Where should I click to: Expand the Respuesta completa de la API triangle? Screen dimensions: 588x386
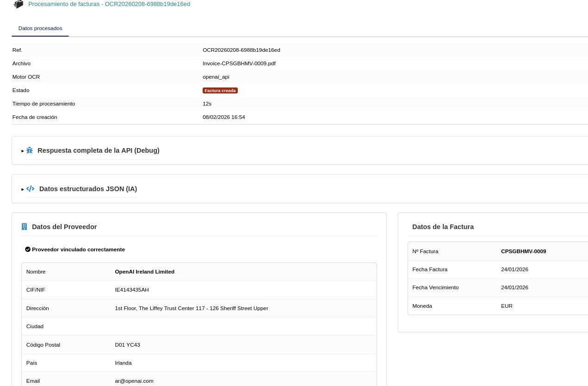23,151
